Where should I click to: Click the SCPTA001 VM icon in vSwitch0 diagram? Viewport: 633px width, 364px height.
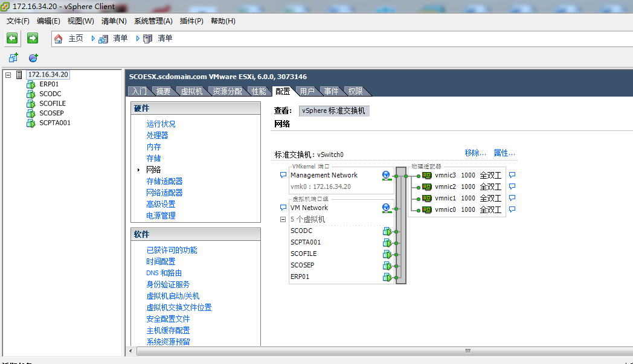(387, 243)
